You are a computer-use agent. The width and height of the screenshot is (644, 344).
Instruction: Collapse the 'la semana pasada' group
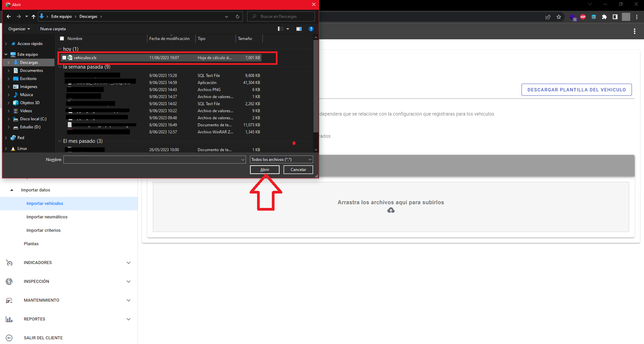(60, 67)
